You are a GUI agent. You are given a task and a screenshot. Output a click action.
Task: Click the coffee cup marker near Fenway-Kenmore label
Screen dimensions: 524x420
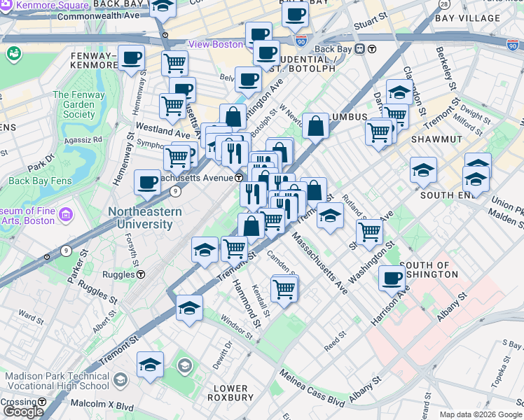[x=131, y=60]
